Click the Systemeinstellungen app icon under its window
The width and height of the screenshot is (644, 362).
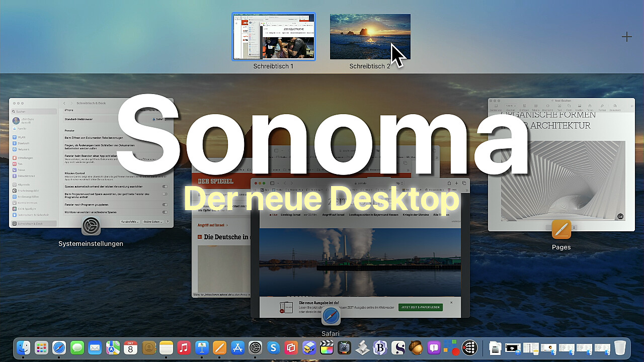tap(91, 226)
